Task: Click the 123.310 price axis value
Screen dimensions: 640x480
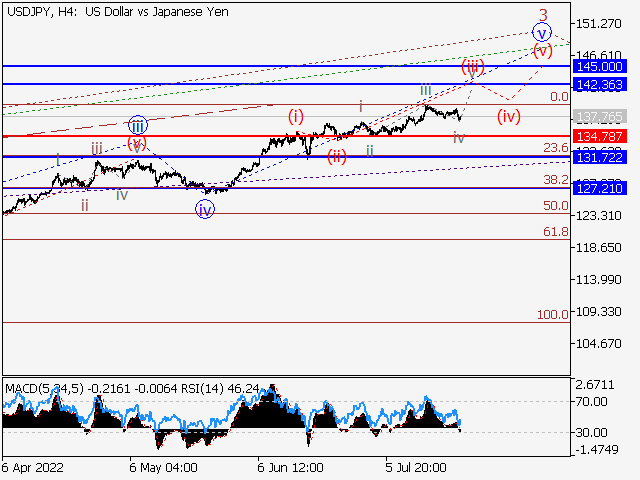Action: [x=598, y=216]
